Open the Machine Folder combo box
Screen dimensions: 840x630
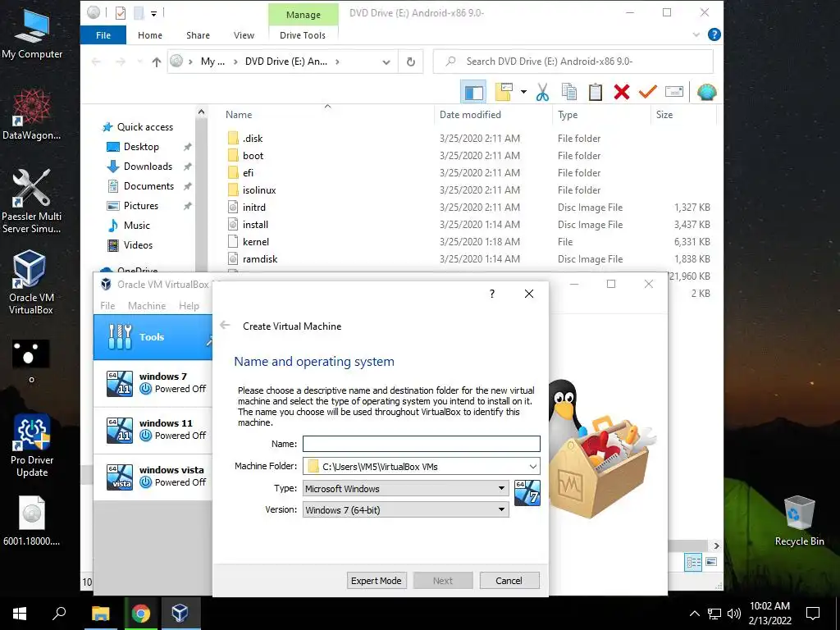coord(421,466)
